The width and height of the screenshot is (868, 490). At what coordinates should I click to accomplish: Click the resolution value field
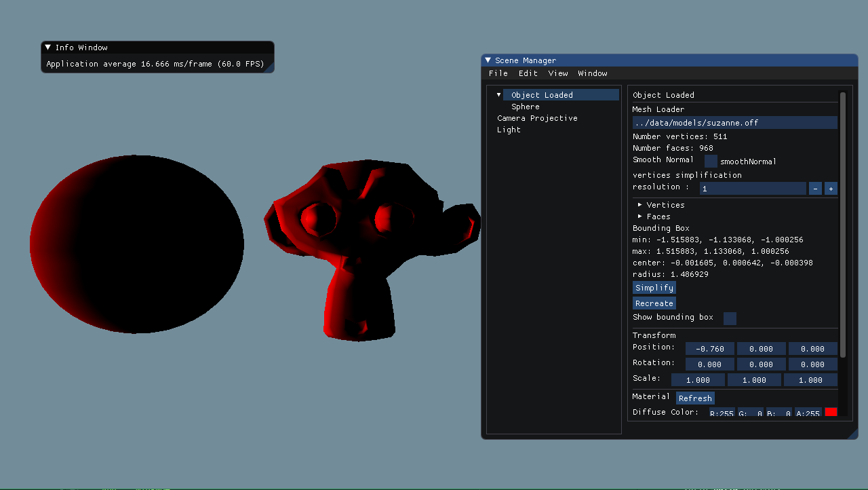pos(753,188)
